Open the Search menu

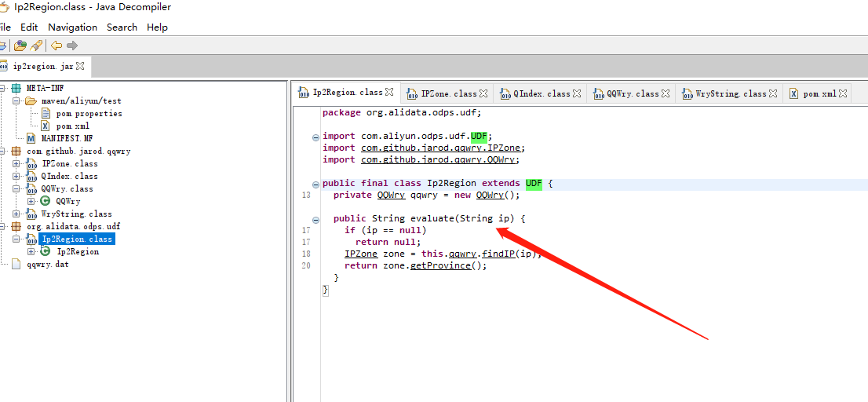(x=122, y=27)
